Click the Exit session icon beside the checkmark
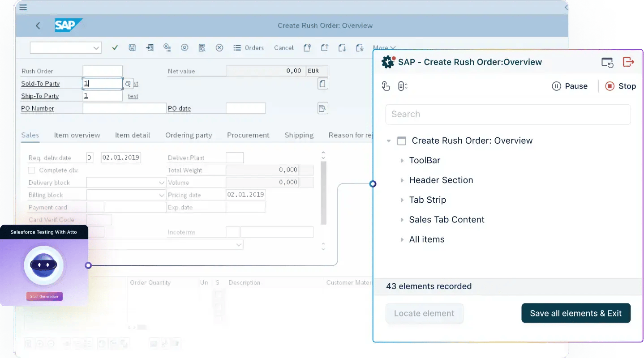The width and height of the screenshot is (644, 358). (x=150, y=47)
